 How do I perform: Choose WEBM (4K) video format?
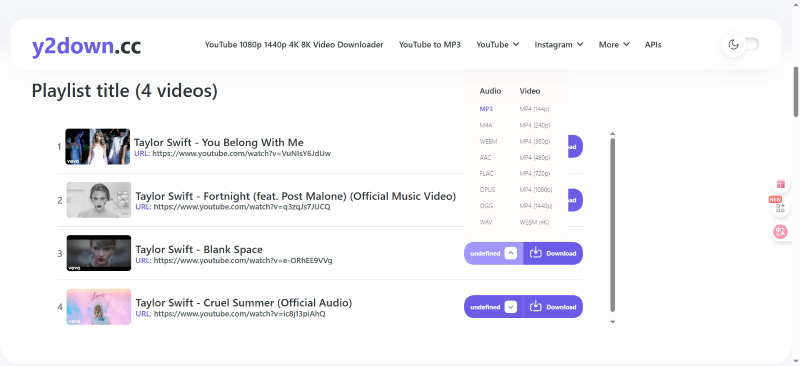(x=534, y=223)
